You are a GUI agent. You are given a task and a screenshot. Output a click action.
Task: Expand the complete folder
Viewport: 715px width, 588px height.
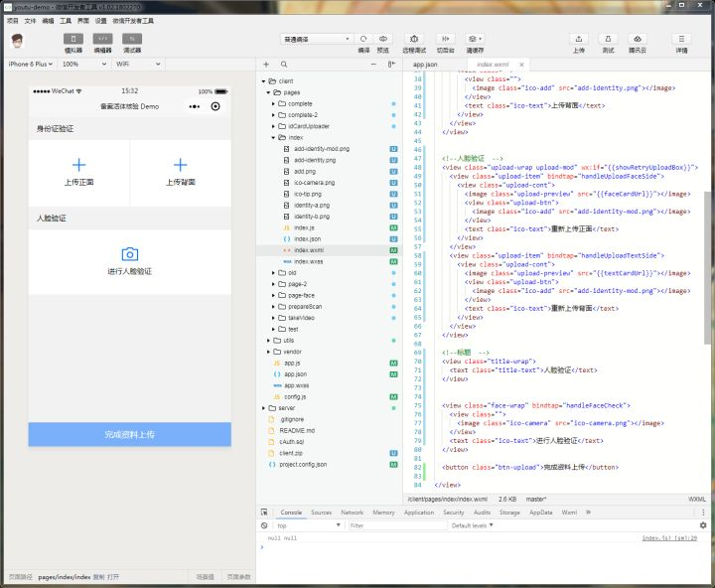click(273, 104)
